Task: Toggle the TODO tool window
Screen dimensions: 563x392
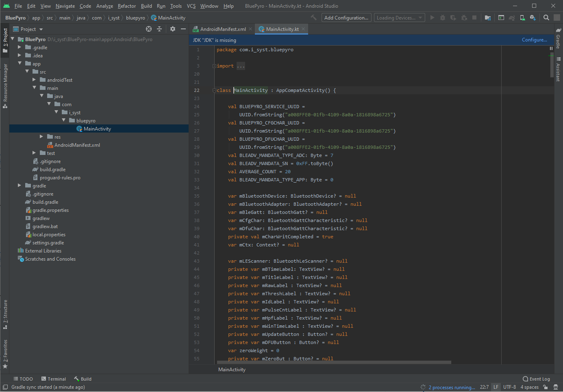Action: click(23, 379)
